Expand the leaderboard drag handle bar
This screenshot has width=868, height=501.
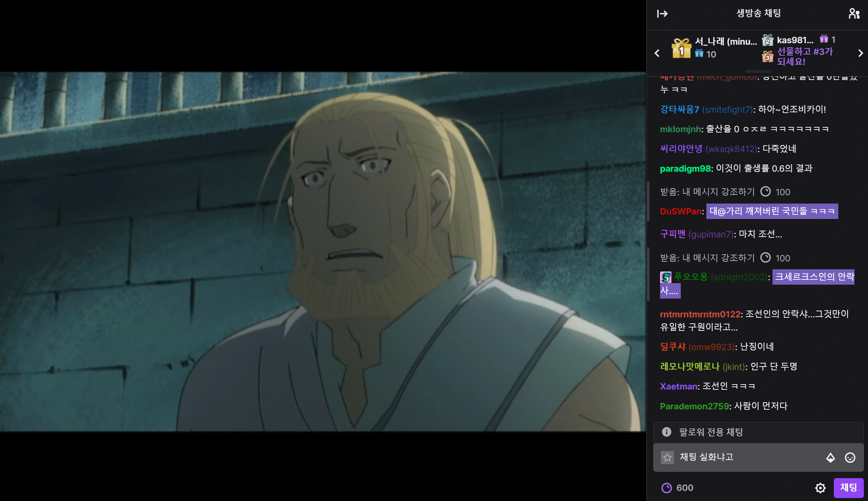(758, 71)
